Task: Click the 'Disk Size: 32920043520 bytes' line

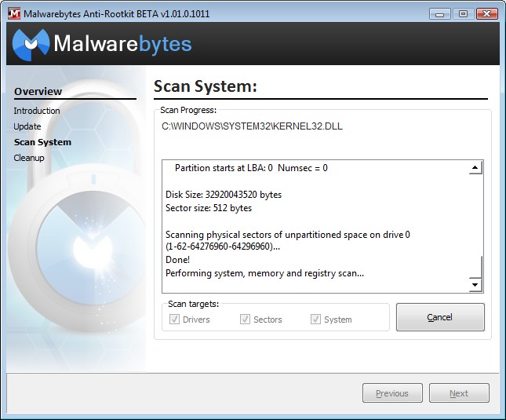Action: point(224,195)
